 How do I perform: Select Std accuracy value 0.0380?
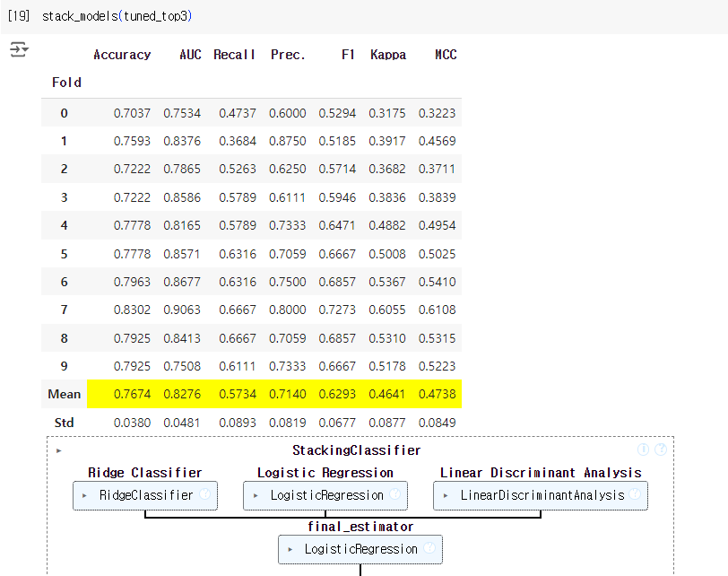[132, 423]
